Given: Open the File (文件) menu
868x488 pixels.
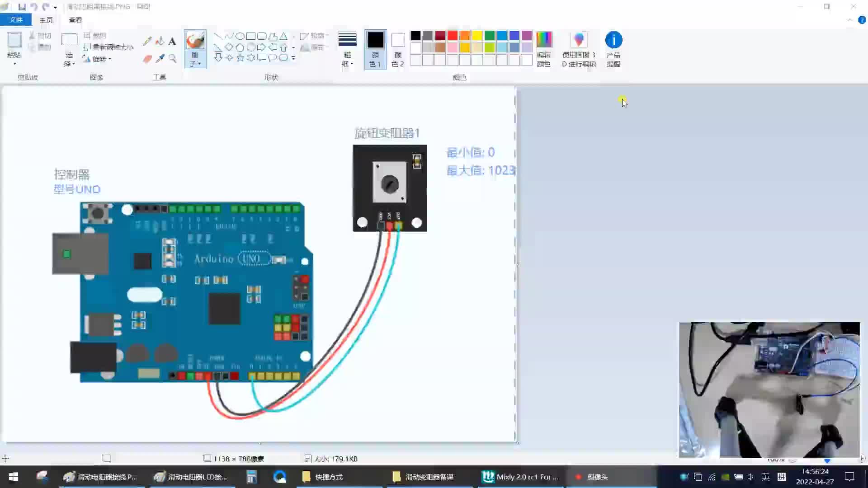Looking at the screenshot, I should pos(15,20).
